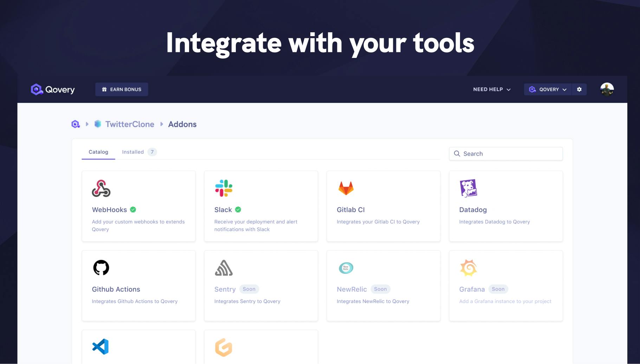Image resolution: width=640 pixels, height=364 pixels.
Task: Click "Integrates NewRelic to Qovery" text
Action: [373, 302]
